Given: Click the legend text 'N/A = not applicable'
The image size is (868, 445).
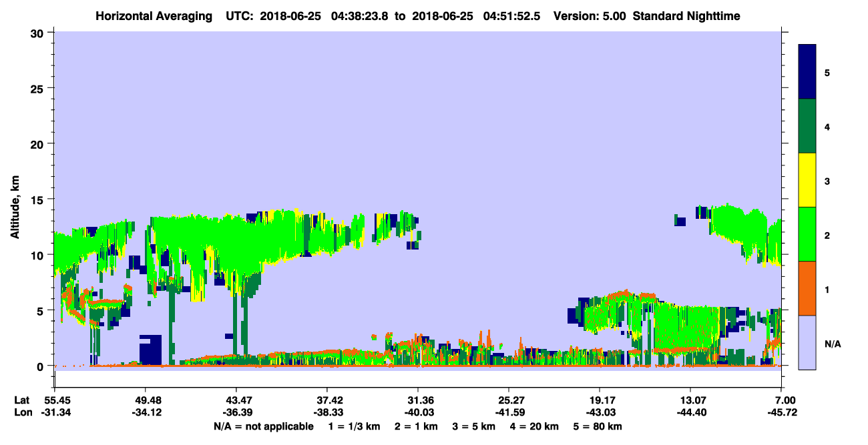Looking at the screenshot, I should 263,426.
